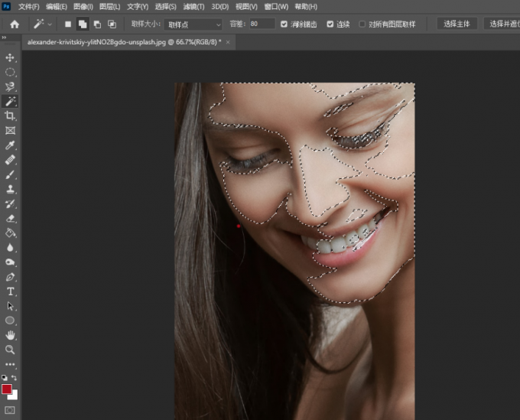Image resolution: width=520 pixels, height=420 pixels.
Task: Select the Clone Stamp tool
Action: [11, 189]
